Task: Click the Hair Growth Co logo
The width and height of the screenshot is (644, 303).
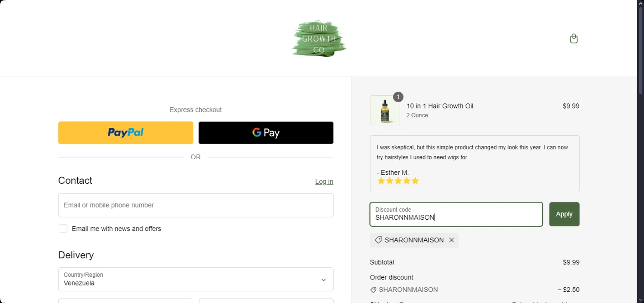Action: point(319,39)
